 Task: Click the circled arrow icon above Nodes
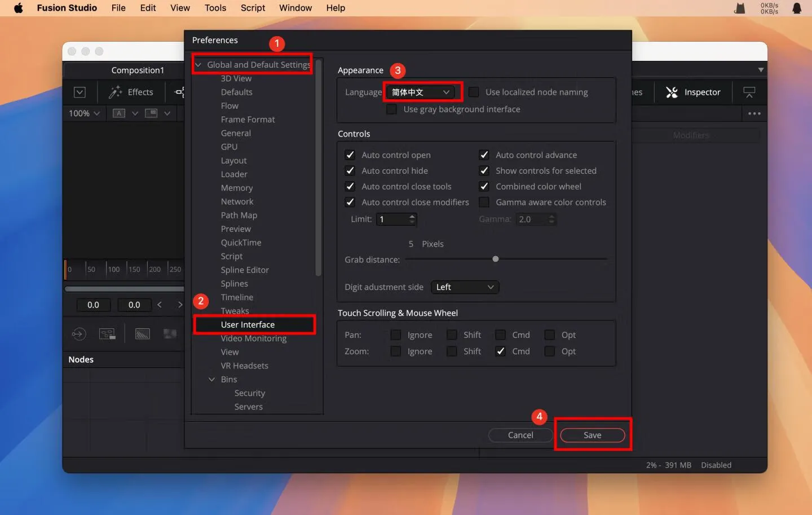79,334
